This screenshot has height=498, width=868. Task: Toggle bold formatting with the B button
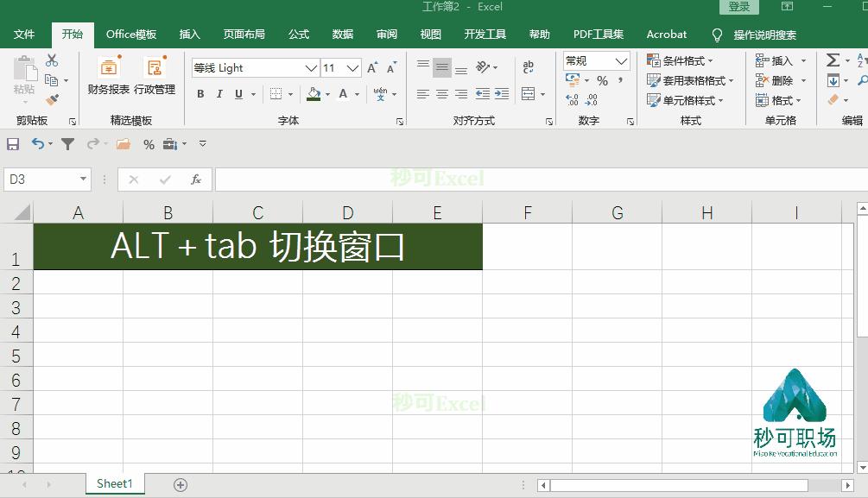[200, 94]
